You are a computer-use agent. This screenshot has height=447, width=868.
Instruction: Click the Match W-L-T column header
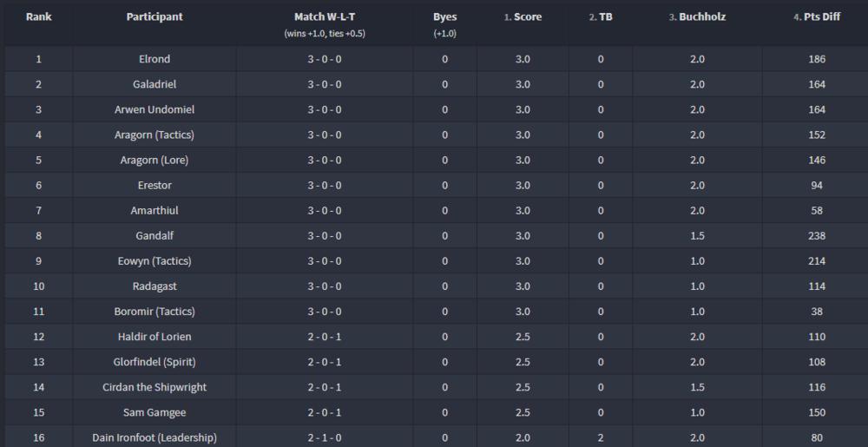[325, 17]
